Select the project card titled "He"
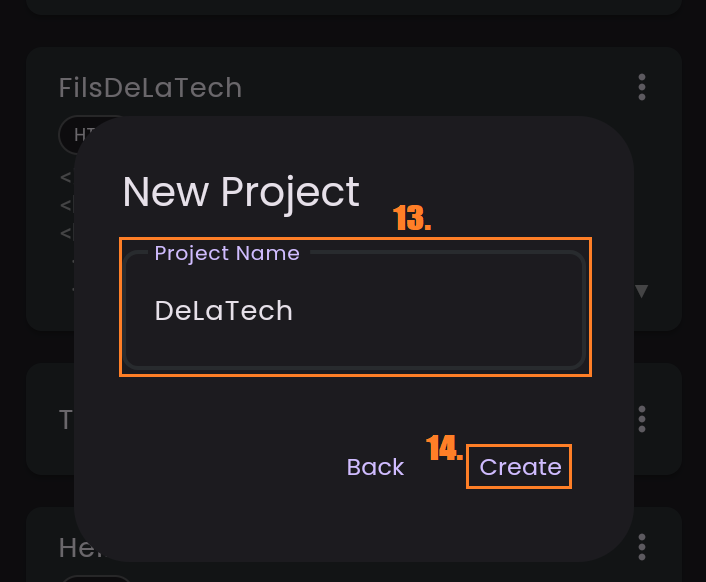Viewport: 706px width, 582px height. (x=52, y=546)
